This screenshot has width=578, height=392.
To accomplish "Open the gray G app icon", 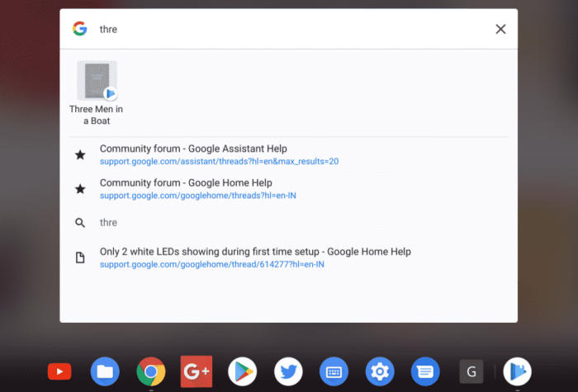I will pyautogui.click(x=471, y=371).
